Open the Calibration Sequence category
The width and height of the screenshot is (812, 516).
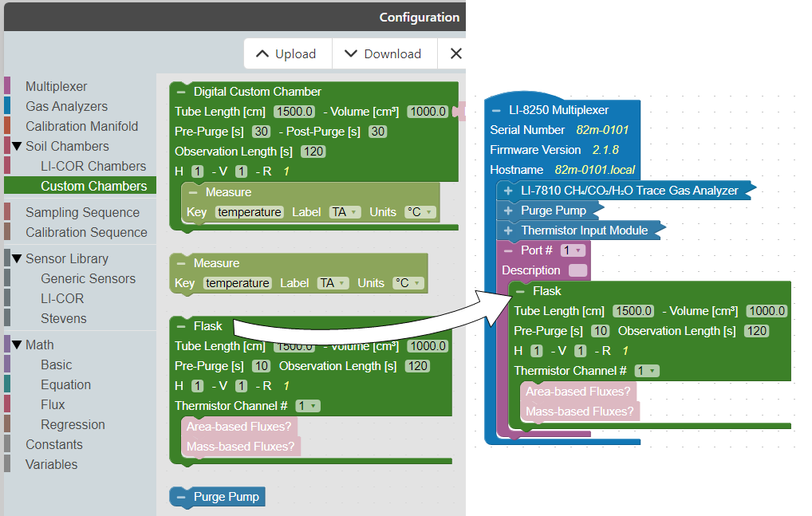pyautogui.click(x=86, y=232)
